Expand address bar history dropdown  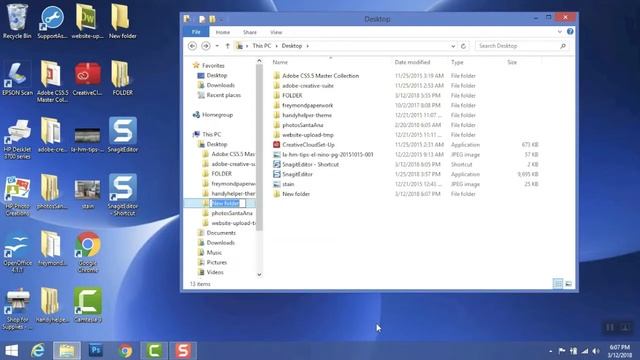pos(453,46)
